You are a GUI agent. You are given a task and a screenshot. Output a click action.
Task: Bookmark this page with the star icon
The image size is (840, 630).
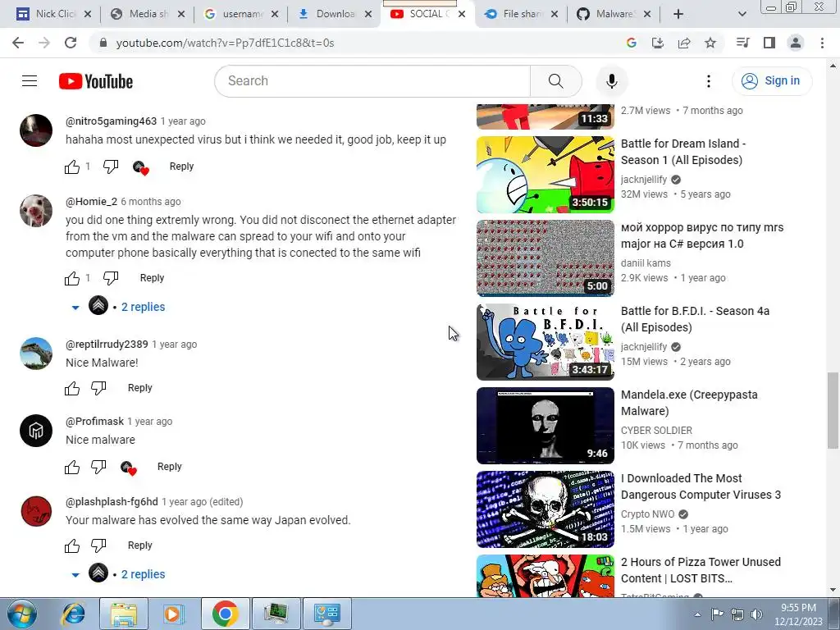tap(710, 43)
